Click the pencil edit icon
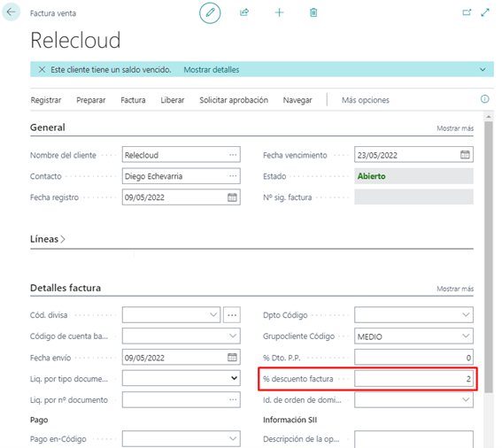This screenshot has width=502, height=448. pyautogui.click(x=210, y=12)
